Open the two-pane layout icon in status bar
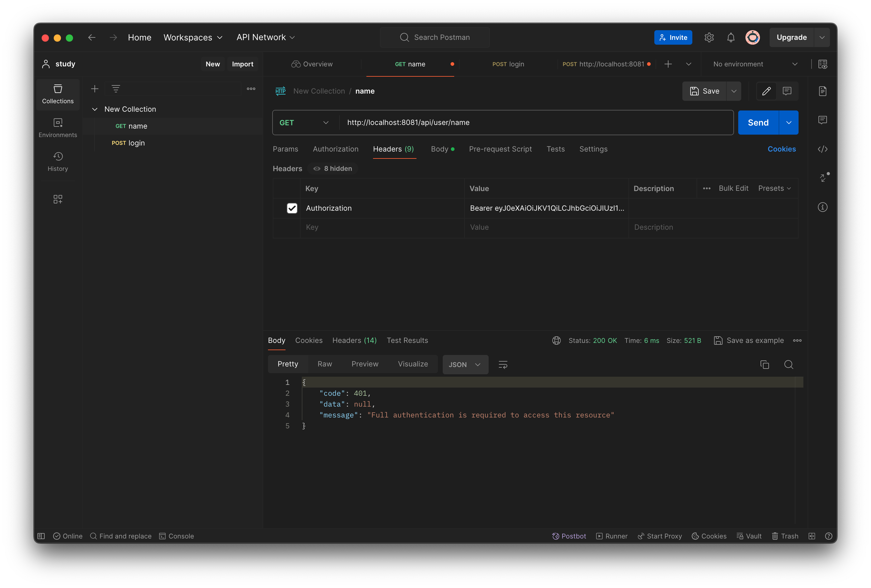This screenshot has height=588, width=871. pos(812,536)
